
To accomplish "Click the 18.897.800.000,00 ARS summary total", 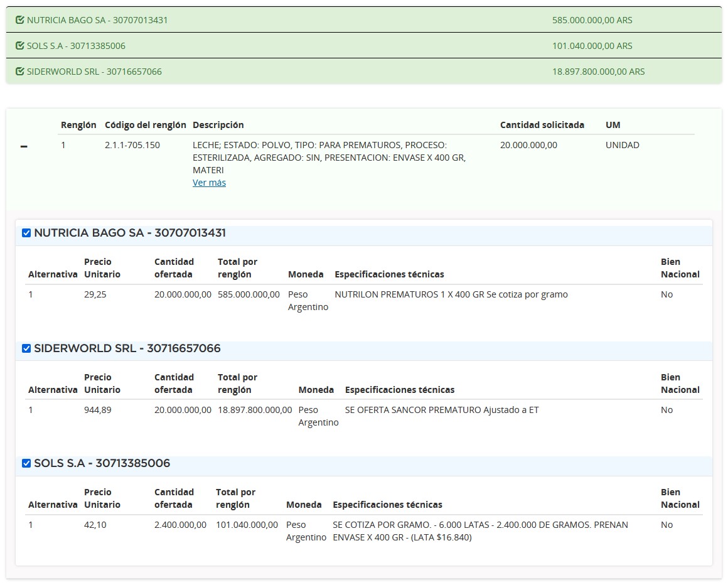I will click(x=598, y=72).
